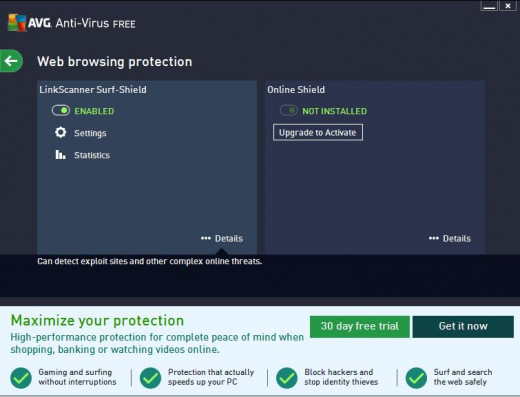520x397 pixels.
Task: Click the Get it now button
Action: (463, 326)
